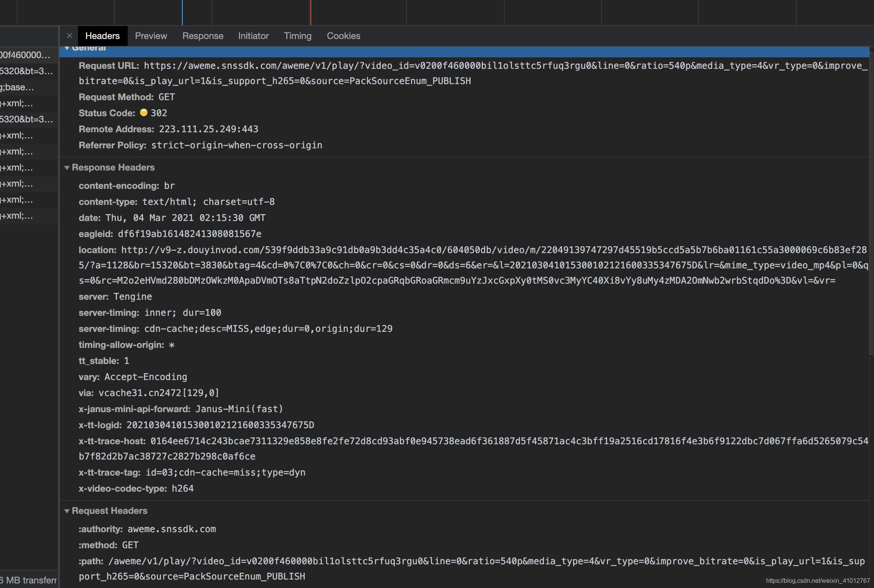Click the Headers tab

[102, 36]
